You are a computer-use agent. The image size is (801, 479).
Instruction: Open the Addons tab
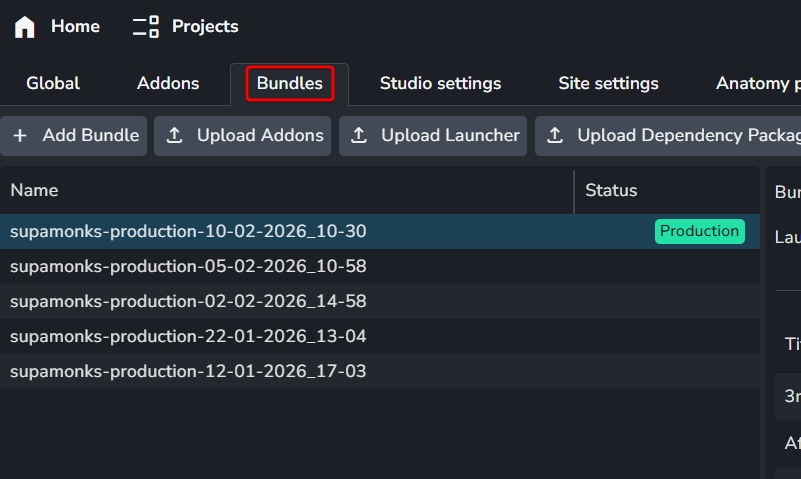click(x=168, y=84)
